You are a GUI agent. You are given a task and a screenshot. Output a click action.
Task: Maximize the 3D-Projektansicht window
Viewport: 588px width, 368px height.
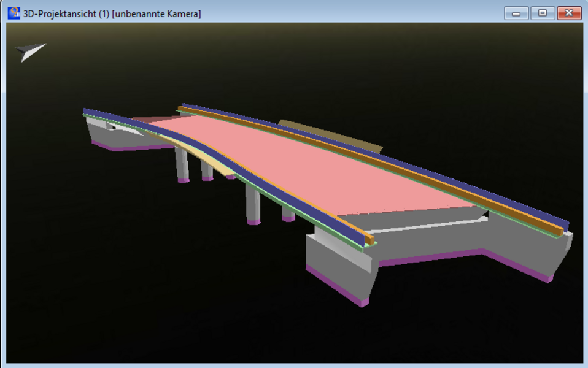pos(542,13)
